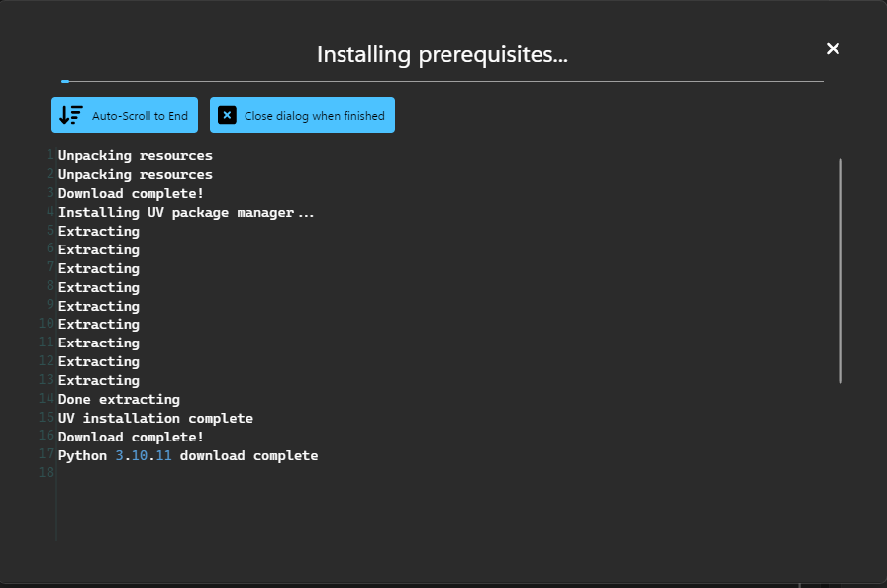Close the Installing prerequisites dialog
Image resolution: width=887 pixels, height=588 pixels.
pyautogui.click(x=833, y=49)
